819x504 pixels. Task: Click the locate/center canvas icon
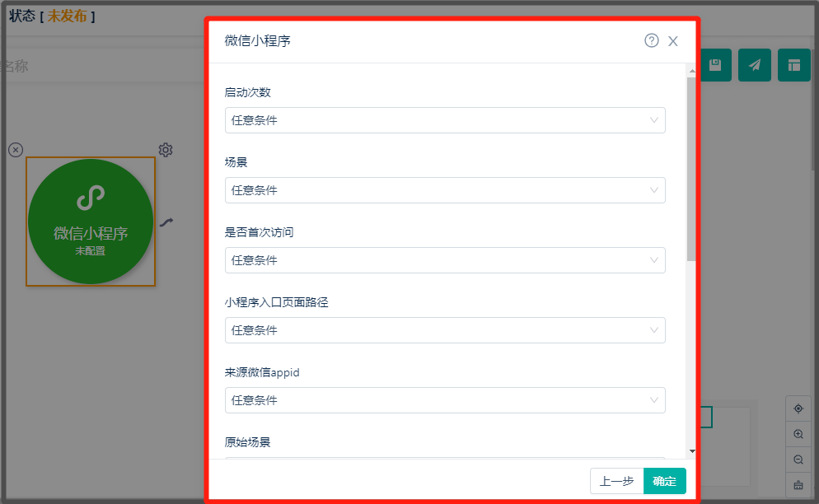(798, 408)
